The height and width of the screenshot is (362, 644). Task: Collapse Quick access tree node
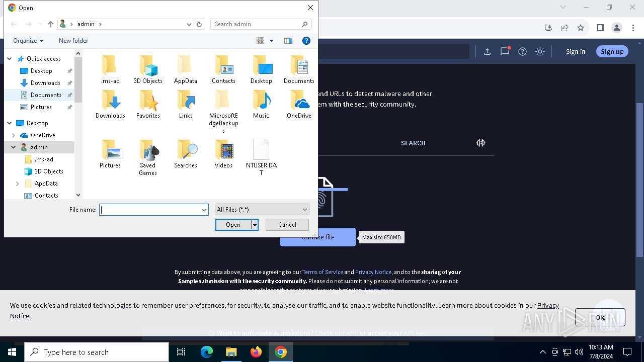(x=10, y=59)
